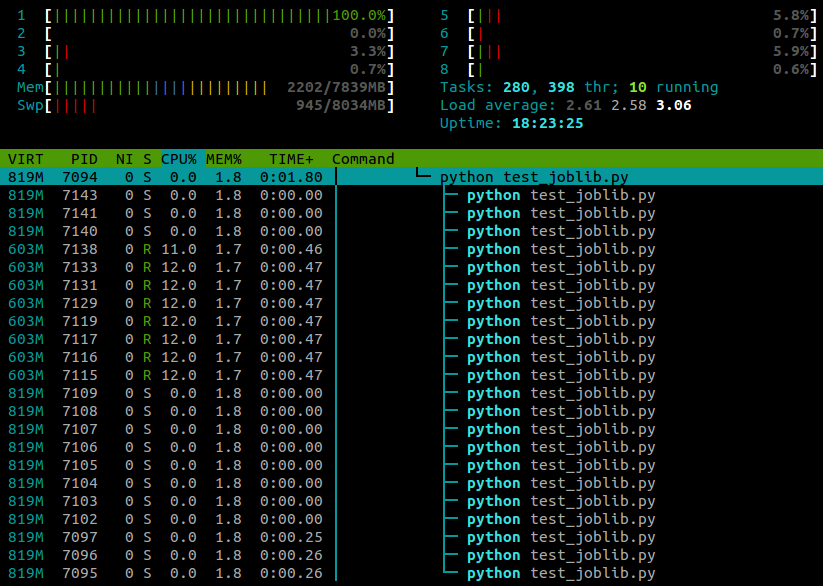The height and width of the screenshot is (586, 823).
Task: Select the running process PID 7129
Action: tap(412, 303)
